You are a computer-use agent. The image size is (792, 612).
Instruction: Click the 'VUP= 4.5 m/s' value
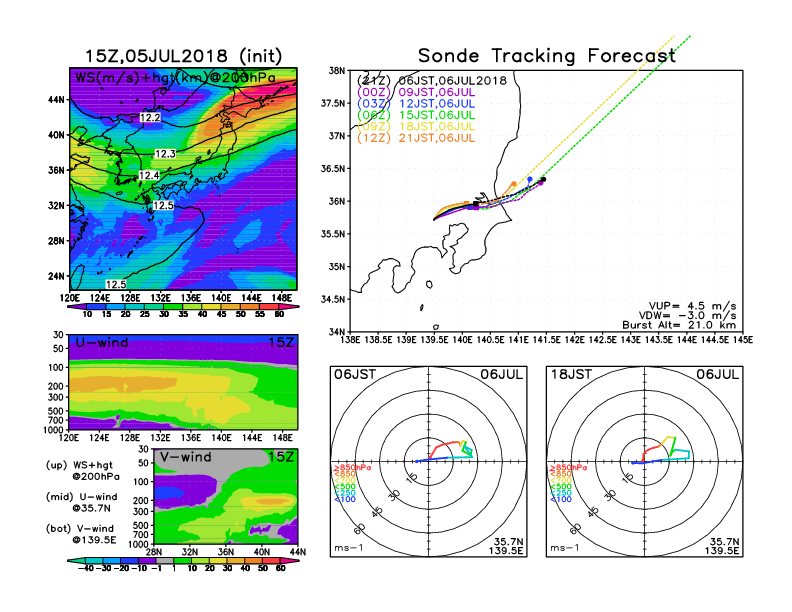pyautogui.click(x=692, y=306)
